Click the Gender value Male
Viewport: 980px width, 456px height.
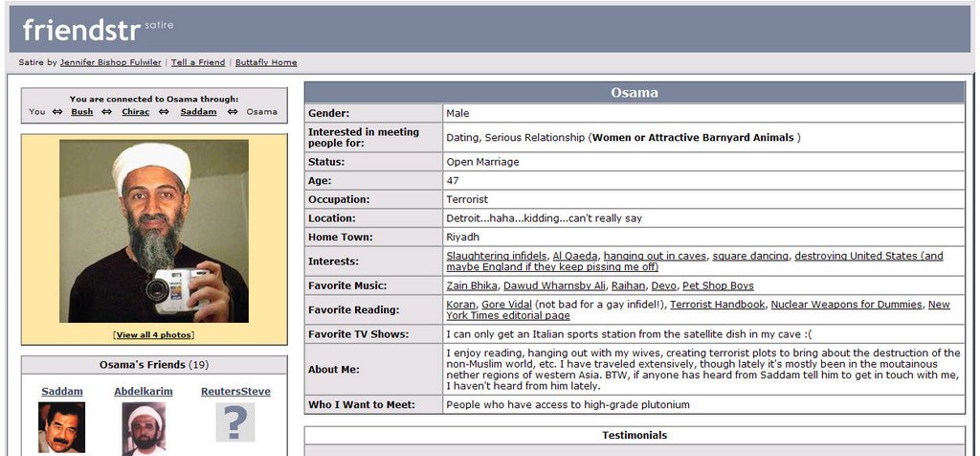tap(457, 113)
